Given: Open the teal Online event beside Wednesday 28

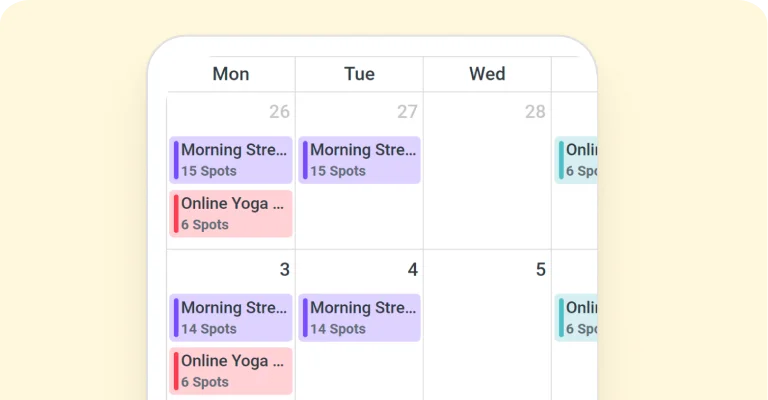Looking at the screenshot, I should tap(576, 160).
